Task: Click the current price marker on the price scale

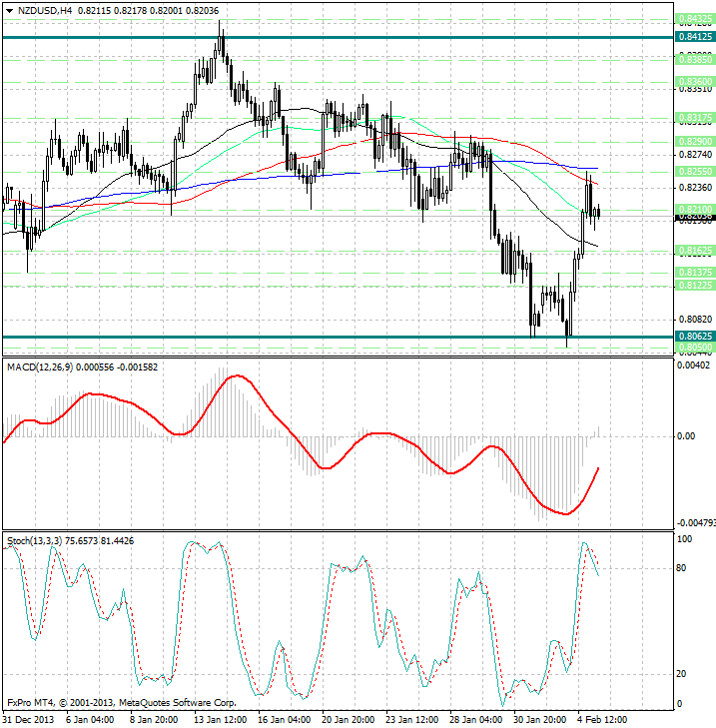Action: (x=695, y=217)
